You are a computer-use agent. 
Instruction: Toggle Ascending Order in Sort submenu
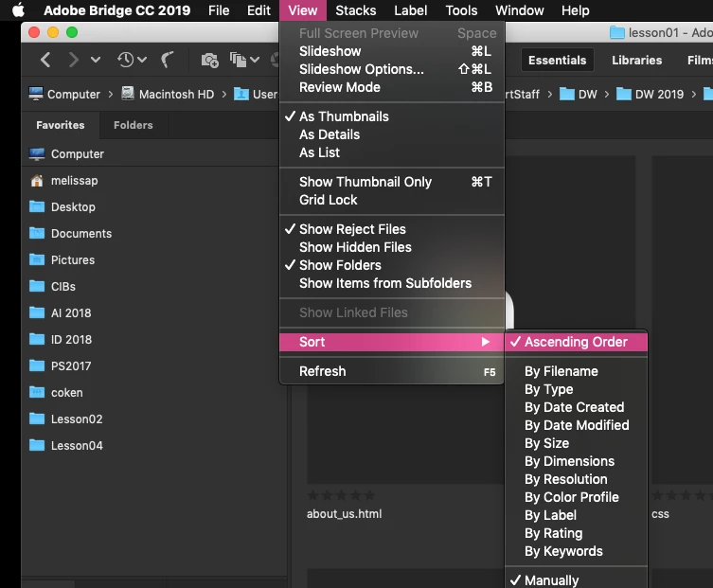coord(576,342)
